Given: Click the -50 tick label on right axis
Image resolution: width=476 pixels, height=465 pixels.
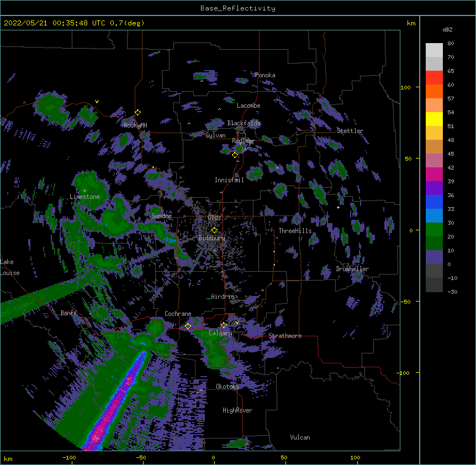Looking at the screenshot, I should pos(405,302).
